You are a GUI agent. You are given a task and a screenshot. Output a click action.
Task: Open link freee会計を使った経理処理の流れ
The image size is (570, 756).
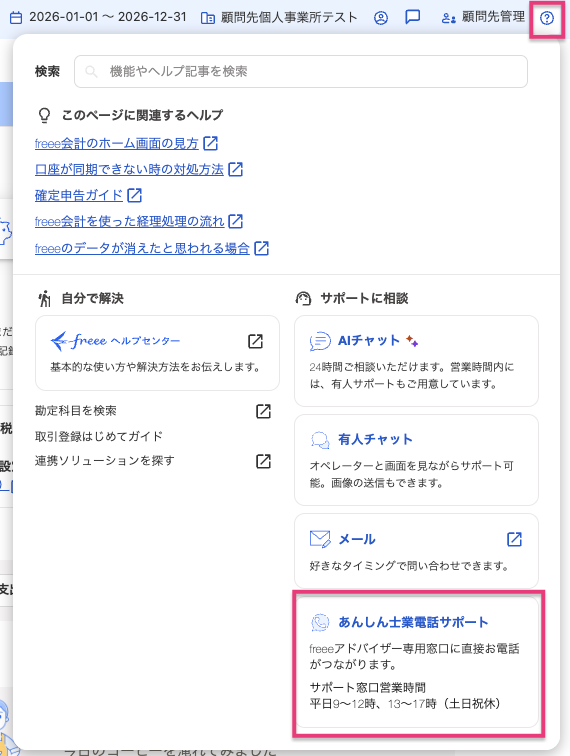pos(130,221)
